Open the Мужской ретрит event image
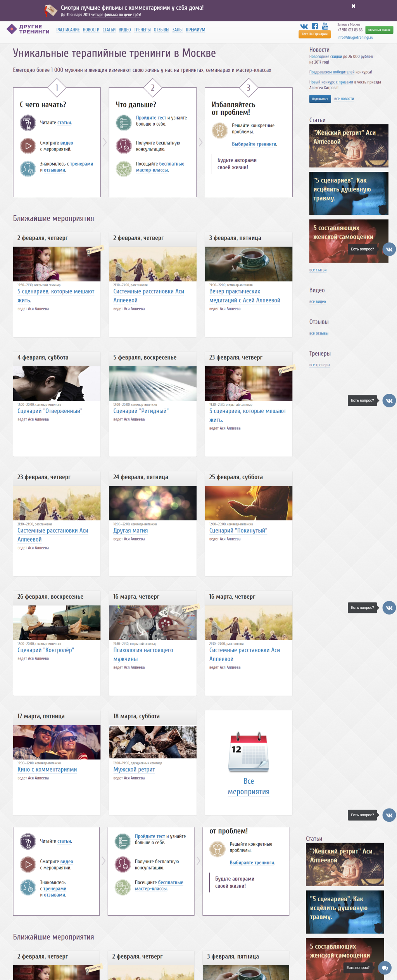Screen dimensions: 397x980 click(152, 742)
